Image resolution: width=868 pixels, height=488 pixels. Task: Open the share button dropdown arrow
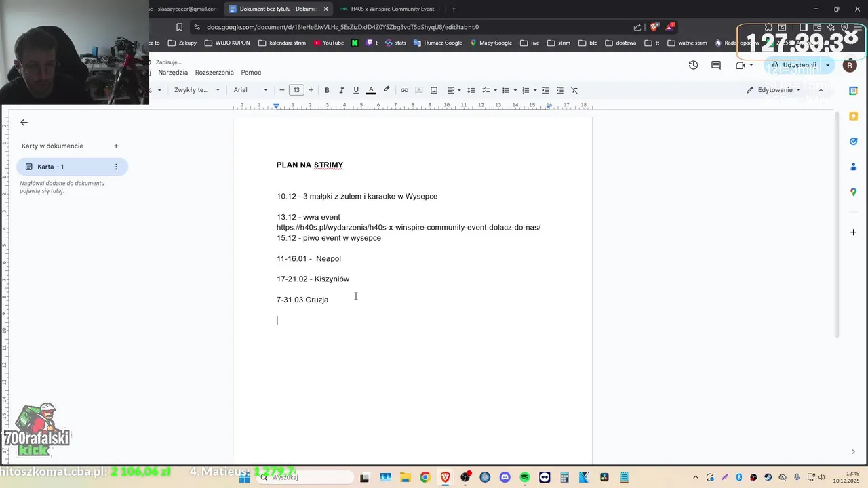(x=827, y=65)
